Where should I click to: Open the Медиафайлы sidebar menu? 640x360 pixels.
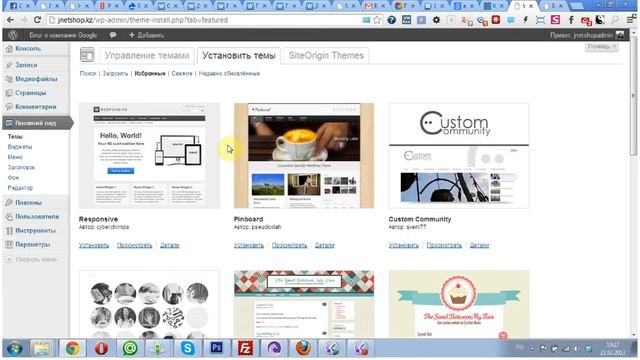click(x=36, y=79)
